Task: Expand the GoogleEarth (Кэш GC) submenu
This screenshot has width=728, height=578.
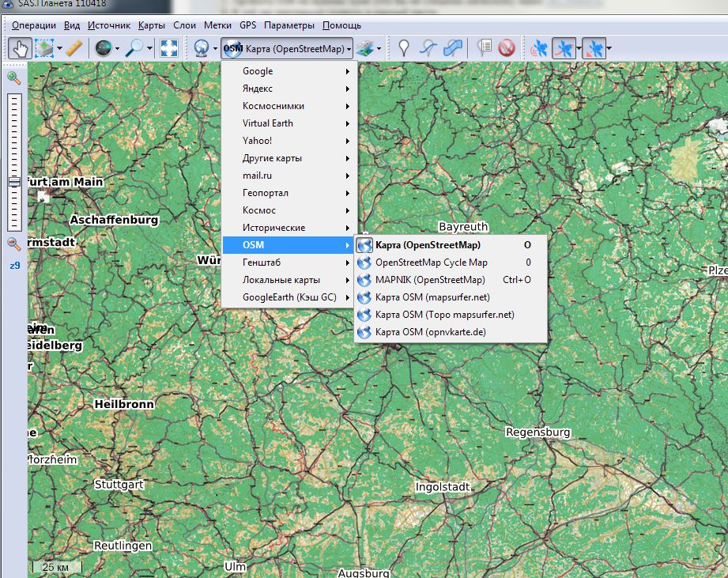Action: pyautogui.click(x=289, y=297)
